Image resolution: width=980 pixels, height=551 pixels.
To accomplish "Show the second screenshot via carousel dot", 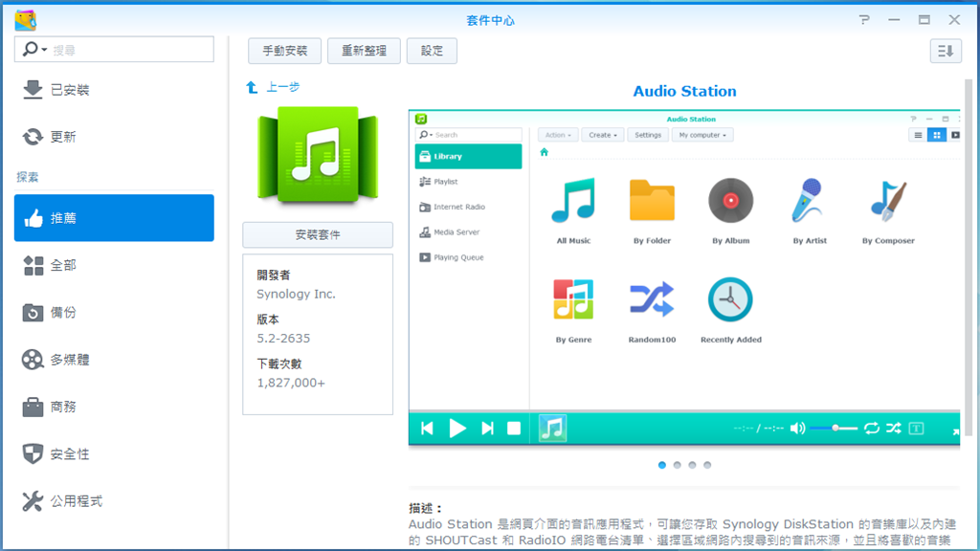I will coord(677,465).
